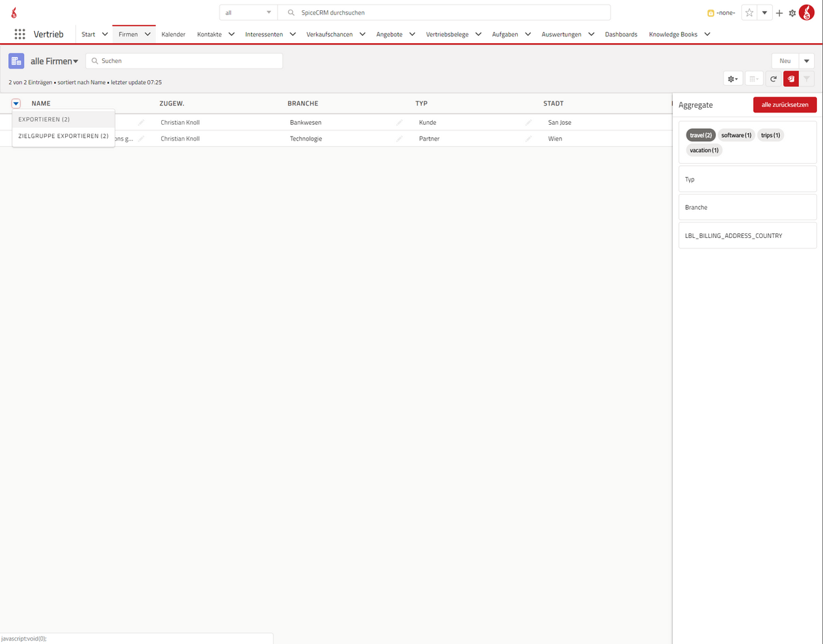
Task: Open the column chooser dropdown
Action: point(754,79)
